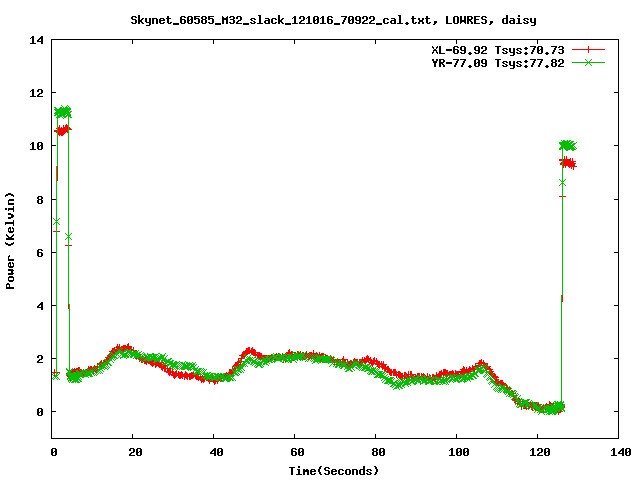Screen dimensions: 640x480
Task: Click the y-axis tick label 8
Action: pyautogui.click(x=40, y=200)
